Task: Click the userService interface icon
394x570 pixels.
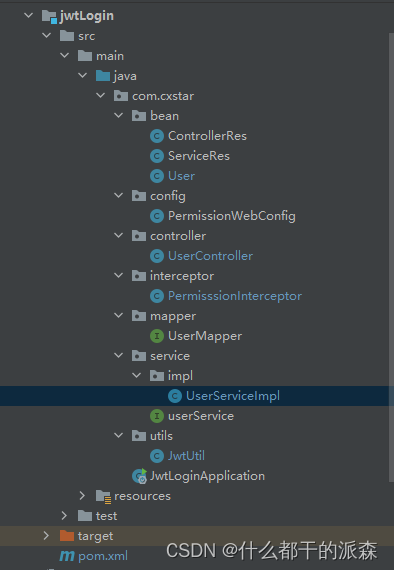Action: coord(157,416)
